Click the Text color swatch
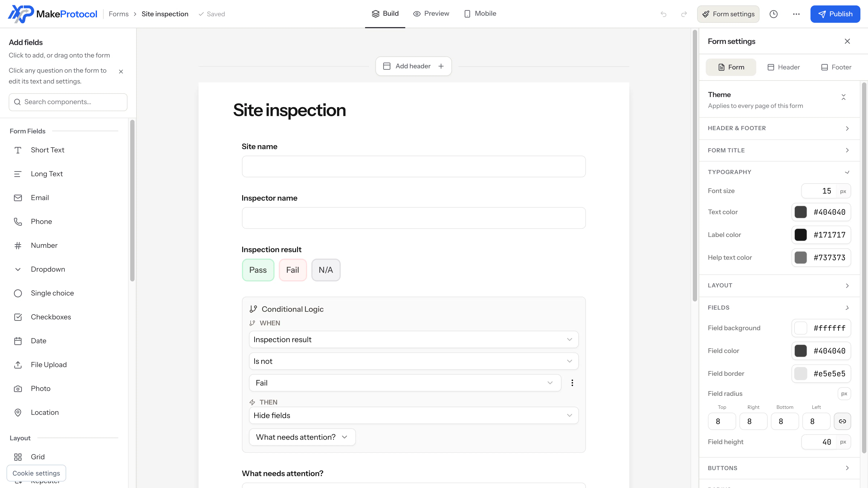The width and height of the screenshot is (868, 488). click(801, 212)
